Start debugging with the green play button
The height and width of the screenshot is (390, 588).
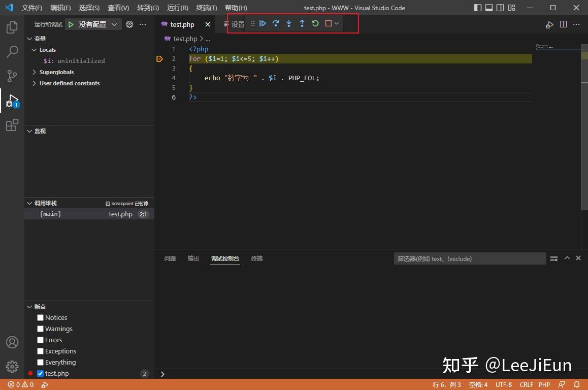click(x=71, y=24)
